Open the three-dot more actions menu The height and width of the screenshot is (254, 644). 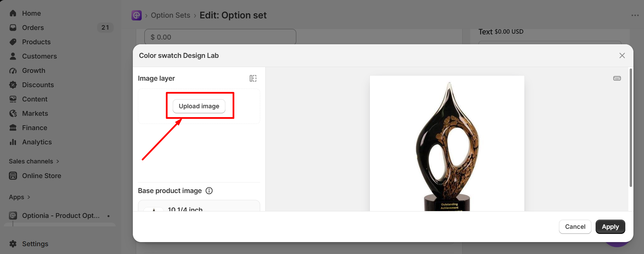pyautogui.click(x=635, y=15)
